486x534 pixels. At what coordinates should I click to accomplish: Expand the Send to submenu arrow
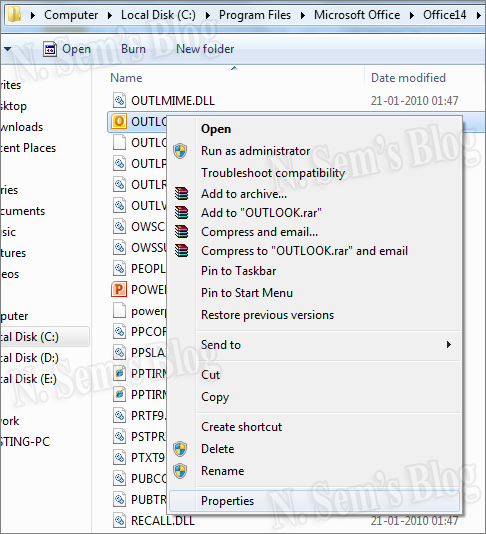point(449,345)
